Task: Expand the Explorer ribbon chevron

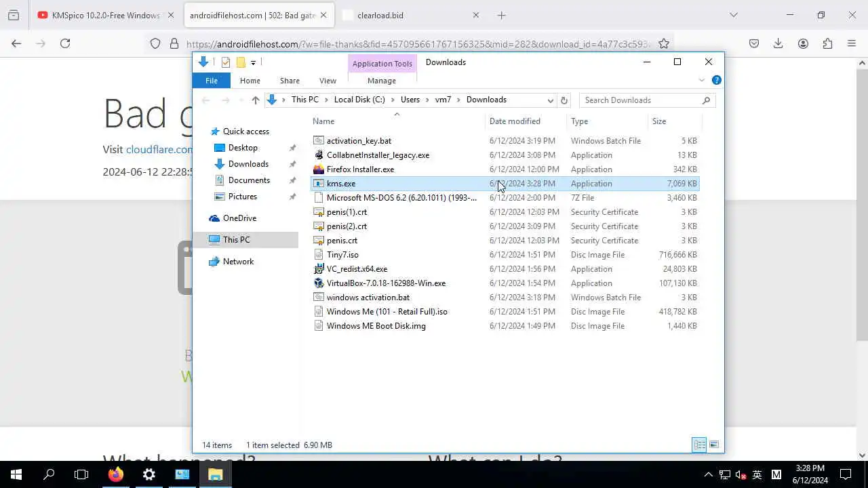Action: [702, 80]
